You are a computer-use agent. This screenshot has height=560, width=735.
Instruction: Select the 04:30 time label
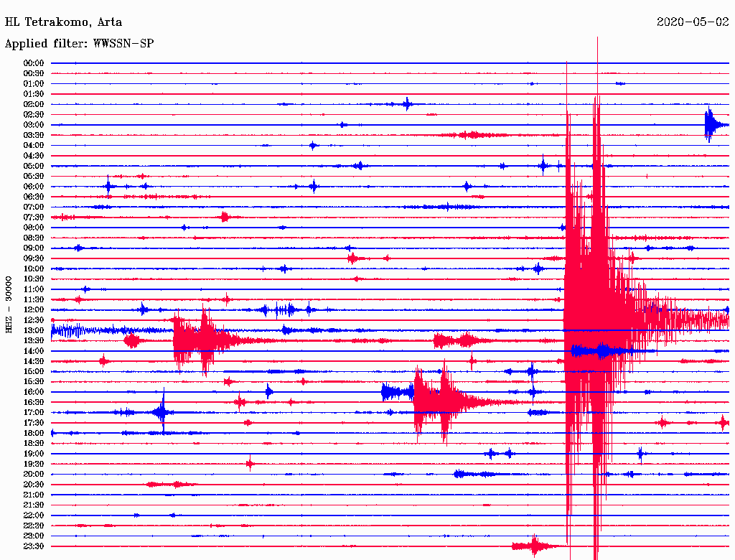(33, 156)
